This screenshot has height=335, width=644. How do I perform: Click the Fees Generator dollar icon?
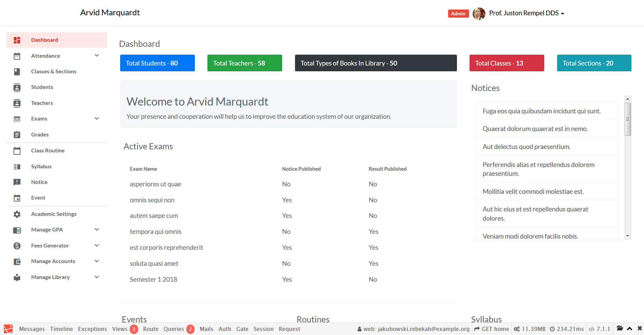(x=17, y=246)
